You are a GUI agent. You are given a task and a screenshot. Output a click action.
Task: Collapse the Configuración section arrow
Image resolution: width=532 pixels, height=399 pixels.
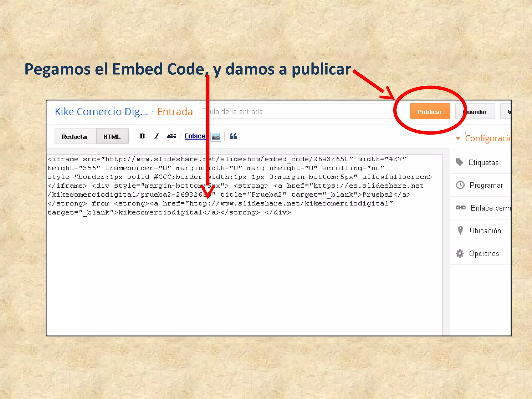pyautogui.click(x=458, y=138)
